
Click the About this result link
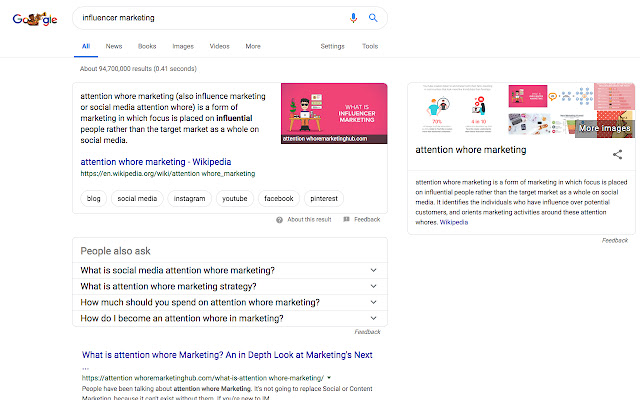coord(309,220)
